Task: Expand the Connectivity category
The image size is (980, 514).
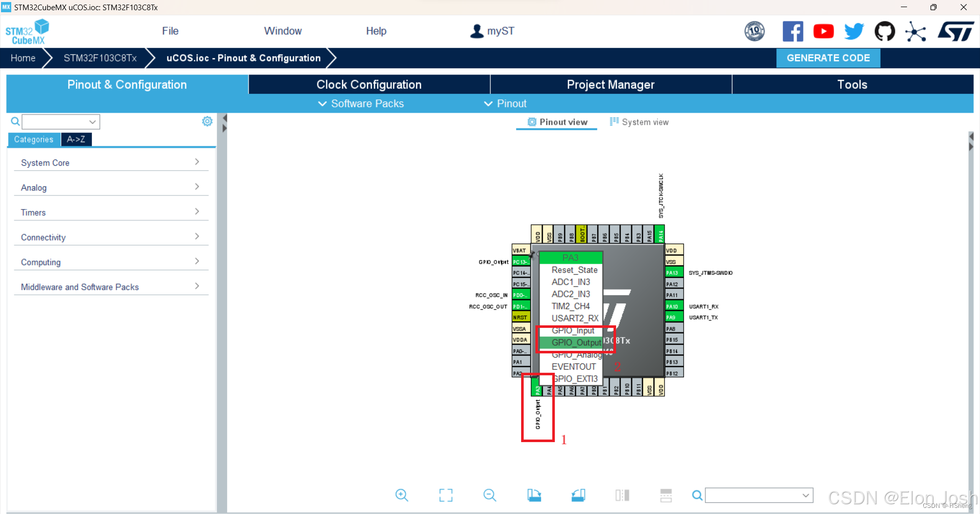Action: click(x=111, y=237)
